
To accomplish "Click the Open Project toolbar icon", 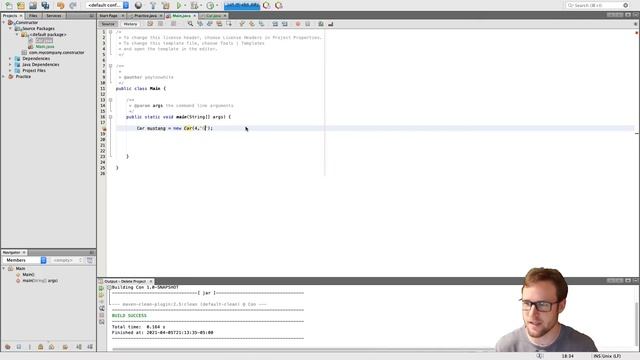I will click(33, 5).
